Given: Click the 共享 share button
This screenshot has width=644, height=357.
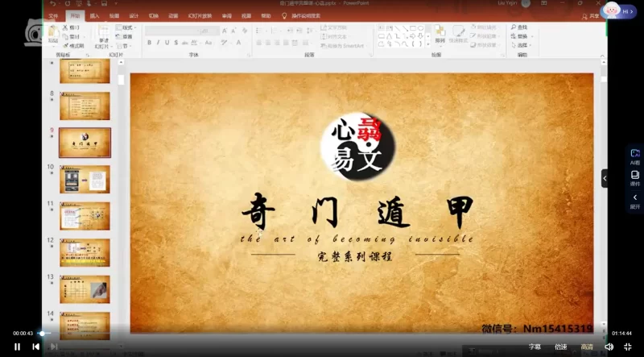Looking at the screenshot, I should coord(593,15).
